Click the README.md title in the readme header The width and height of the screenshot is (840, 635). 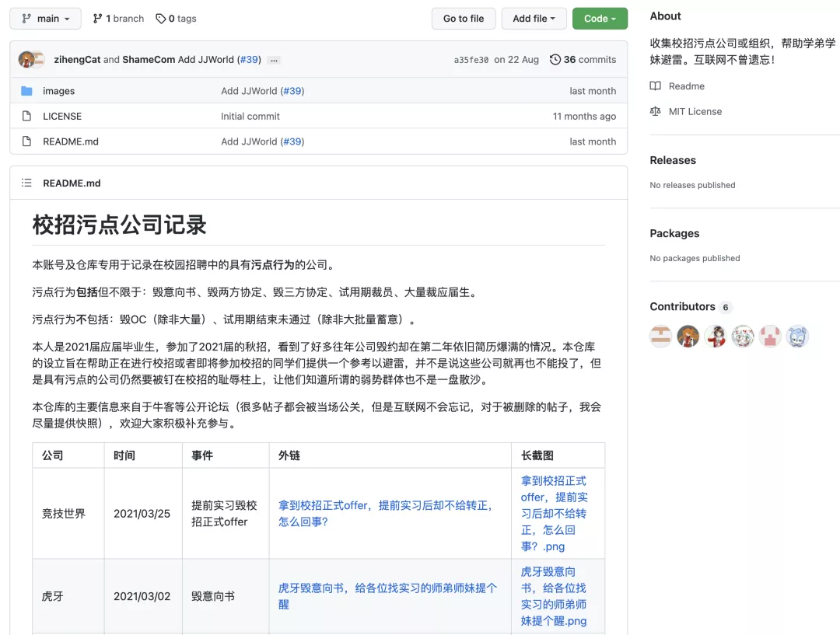click(72, 183)
